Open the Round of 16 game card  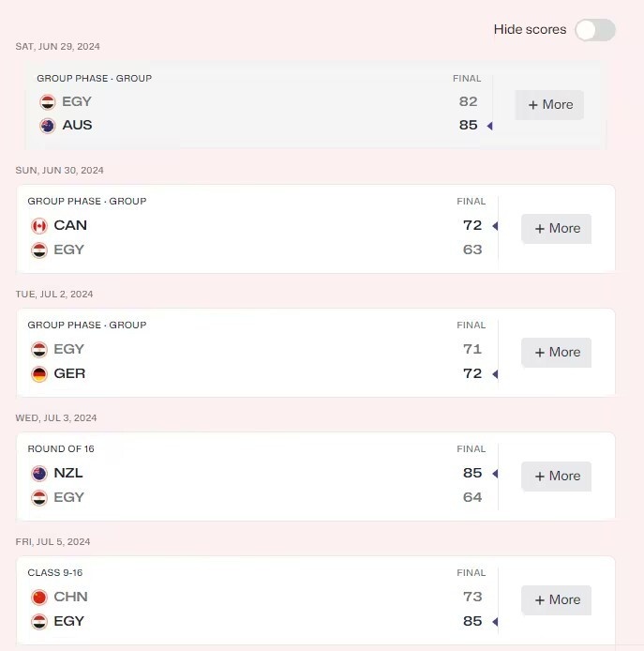pos(315,477)
